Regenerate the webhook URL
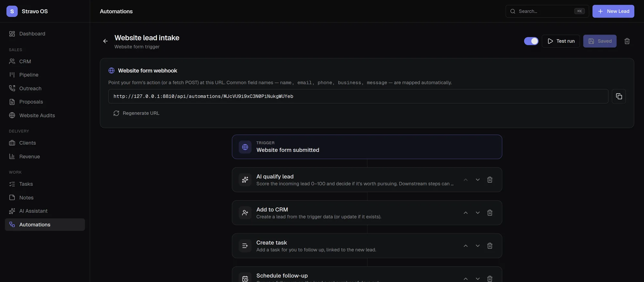644x282 pixels. [x=136, y=113]
